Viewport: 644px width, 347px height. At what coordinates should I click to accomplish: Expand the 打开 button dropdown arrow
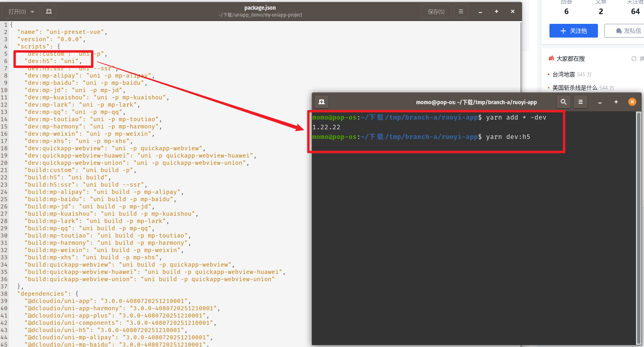[32, 12]
